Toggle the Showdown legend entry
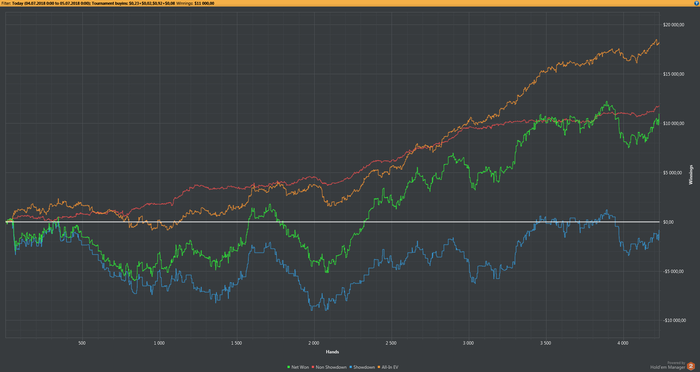Viewport: 700px width, 372px height. coord(362,367)
